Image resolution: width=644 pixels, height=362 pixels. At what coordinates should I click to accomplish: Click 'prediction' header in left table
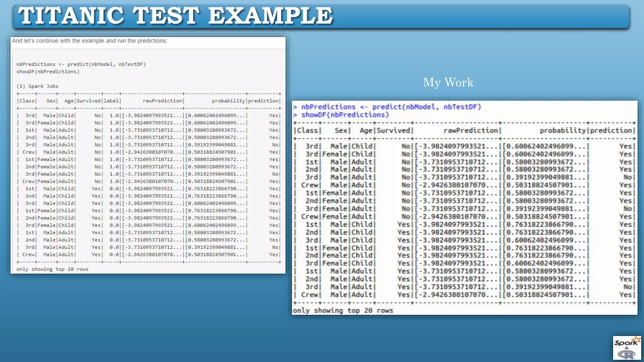pos(263,101)
